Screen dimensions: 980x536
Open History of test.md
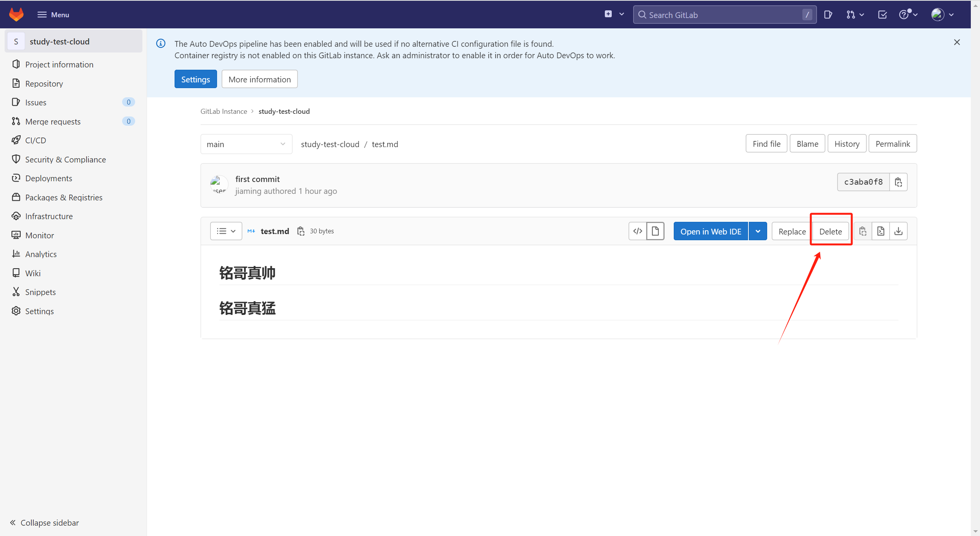coord(847,144)
